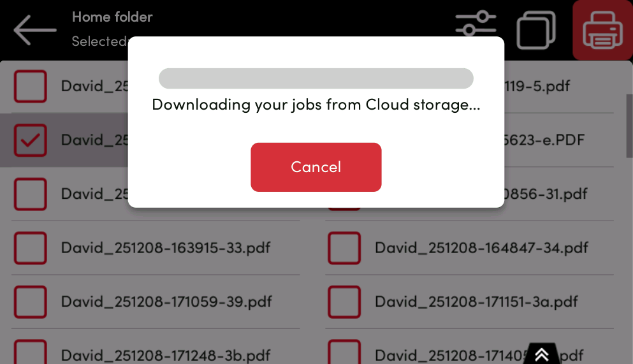Image resolution: width=633 pixels, height=364 pixels.
Task: Tap the select-all stacked pages icon
Action: point(536,30)
